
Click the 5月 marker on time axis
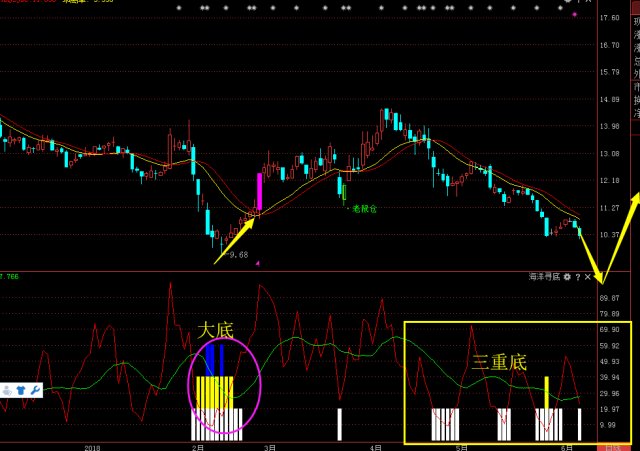460,447
